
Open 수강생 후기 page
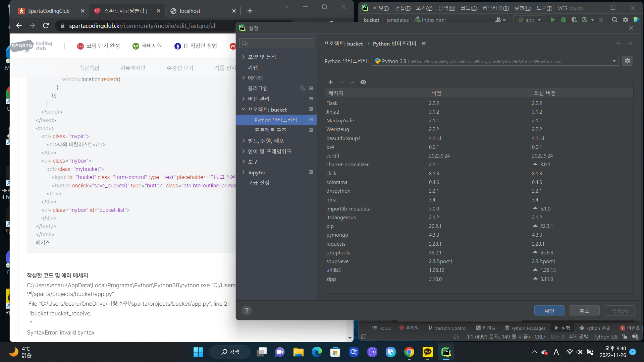(180, 68)
